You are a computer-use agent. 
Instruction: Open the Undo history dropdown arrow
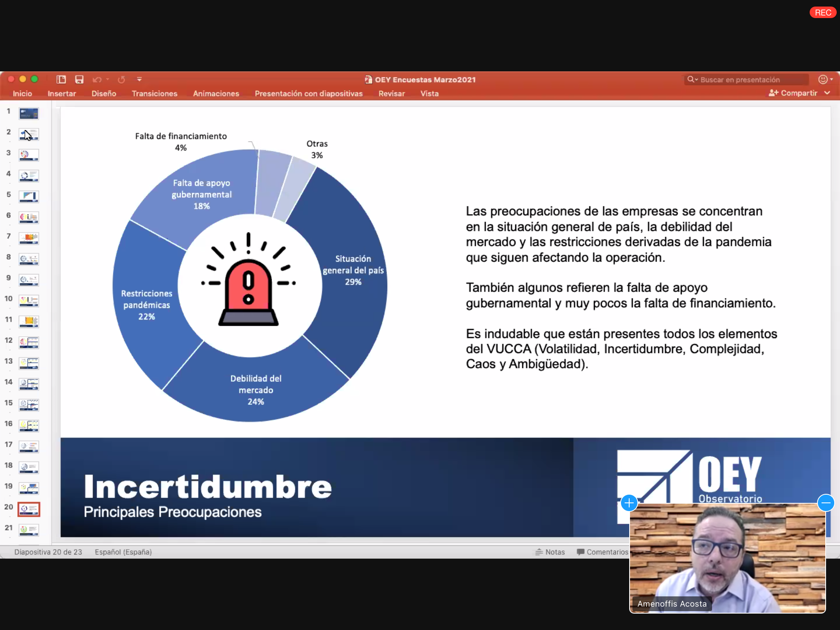(x=108, y=80)
